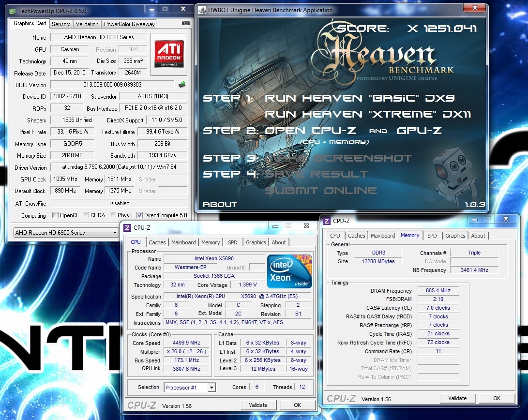Click Run Heaven "Basic" DX9 step
Screen dimensions: 528x420
click(x=359, y=98)
